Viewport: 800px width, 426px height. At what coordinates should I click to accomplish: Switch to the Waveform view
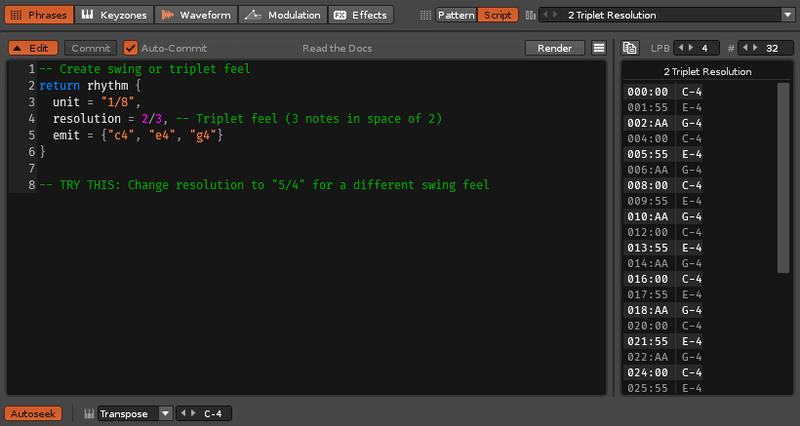(196, 15)
